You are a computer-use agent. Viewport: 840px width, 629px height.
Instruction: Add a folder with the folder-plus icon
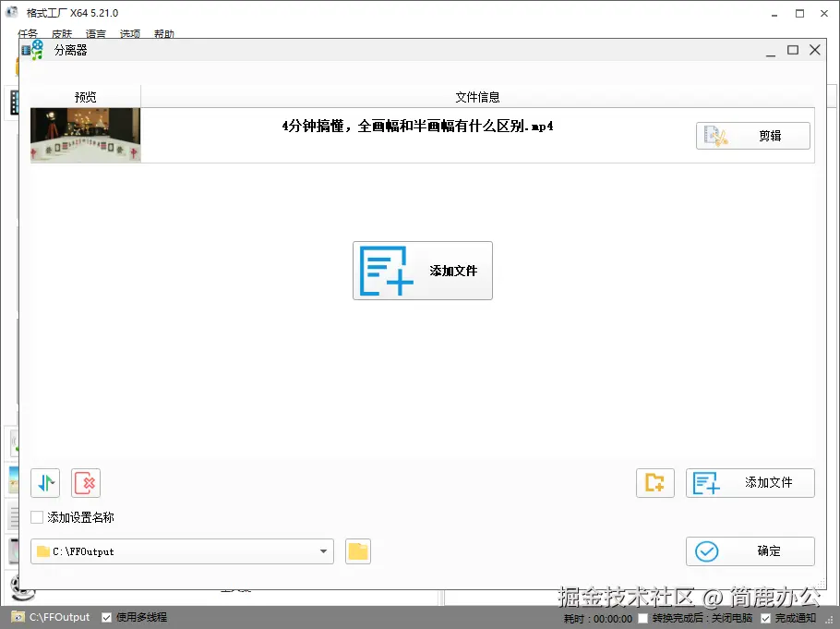654,482
